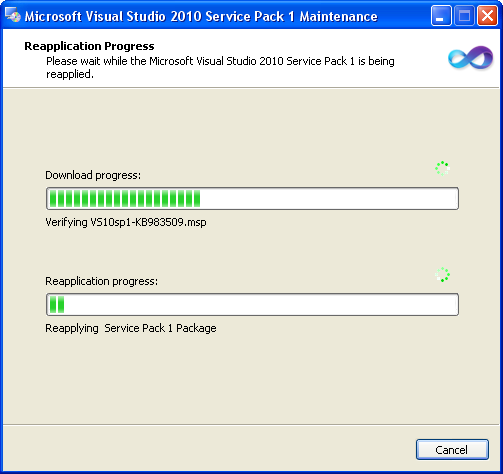
Task: Click the installer icon in title bar
Action: (x=12, y=15)
